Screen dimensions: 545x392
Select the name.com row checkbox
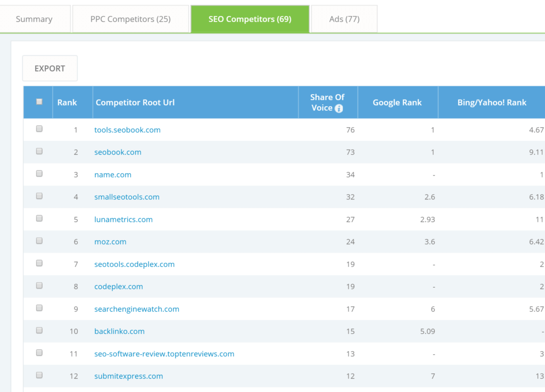pos(39,173)
